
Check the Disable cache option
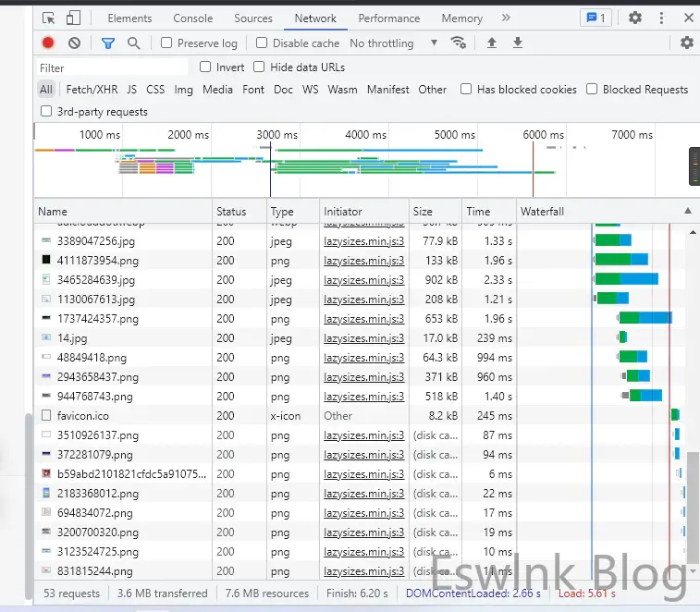coord(262,43)
